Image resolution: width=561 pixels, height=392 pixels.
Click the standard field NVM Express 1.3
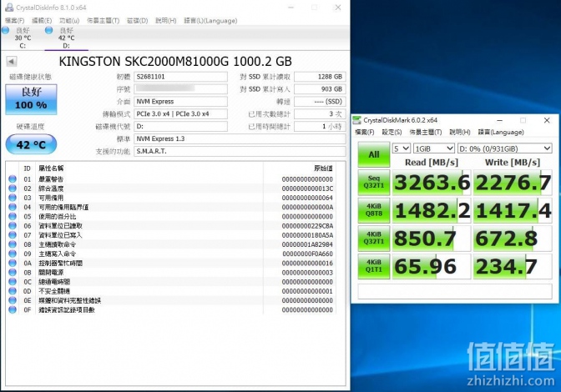tap(240, 139)
